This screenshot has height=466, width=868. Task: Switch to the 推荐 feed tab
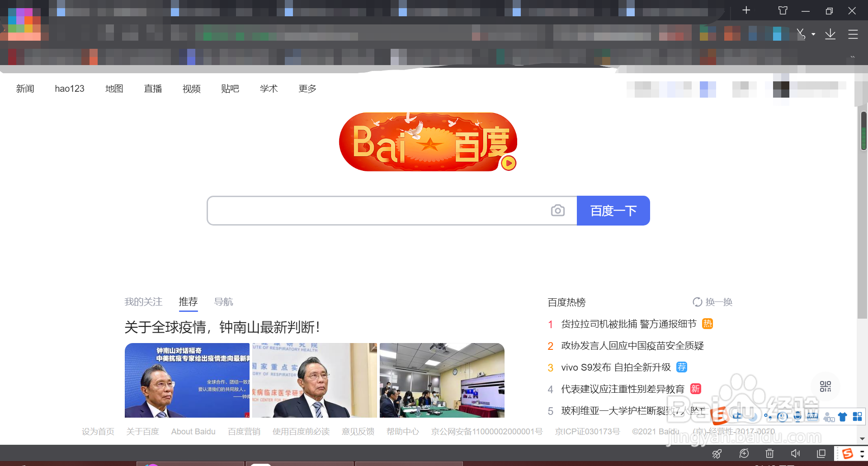pos(188,301)
